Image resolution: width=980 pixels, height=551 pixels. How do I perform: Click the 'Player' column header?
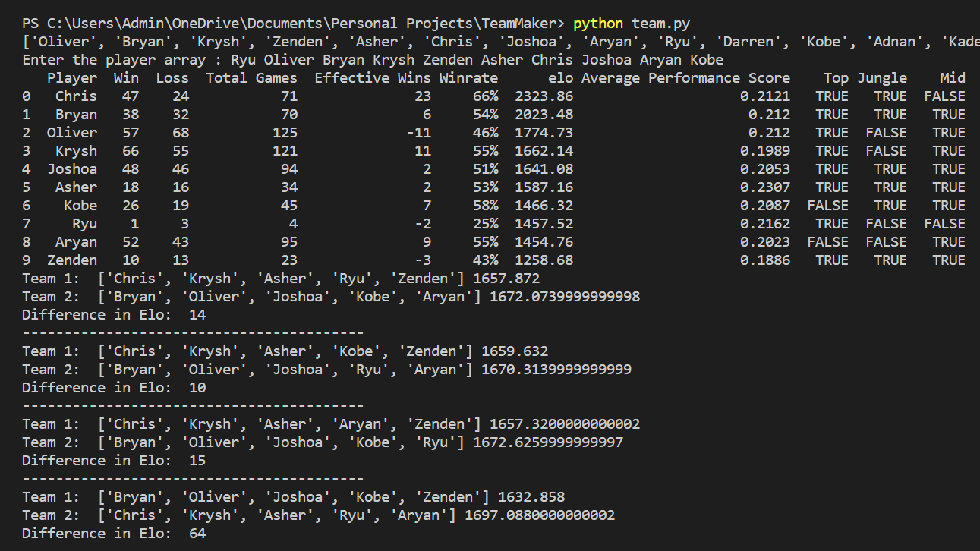pyautogui.click(x=72, y=78)
